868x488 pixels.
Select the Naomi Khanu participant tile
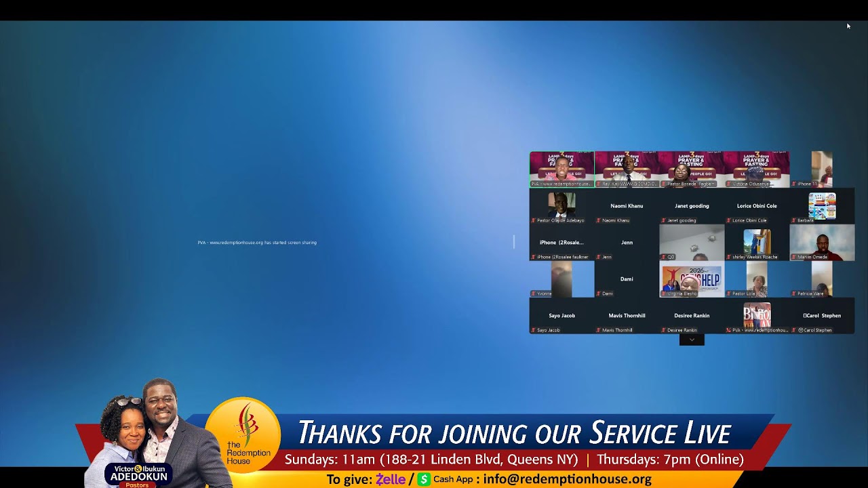(627, 206)
